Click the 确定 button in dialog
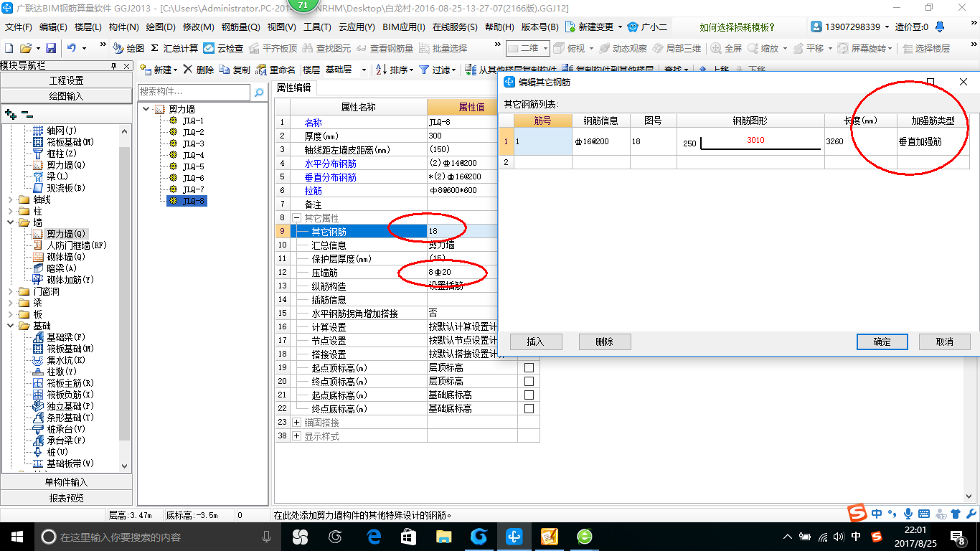 [x=882, y=342]
